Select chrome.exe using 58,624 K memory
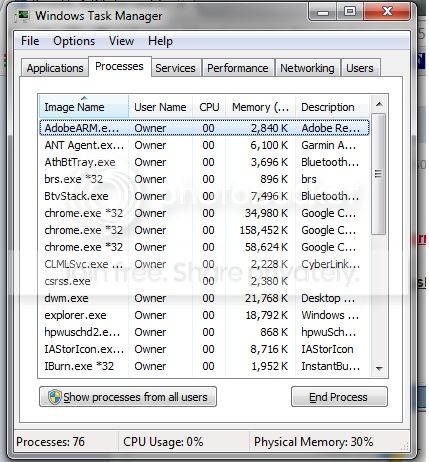The height and width of the screenshot is (462, 429). [204, 247]
